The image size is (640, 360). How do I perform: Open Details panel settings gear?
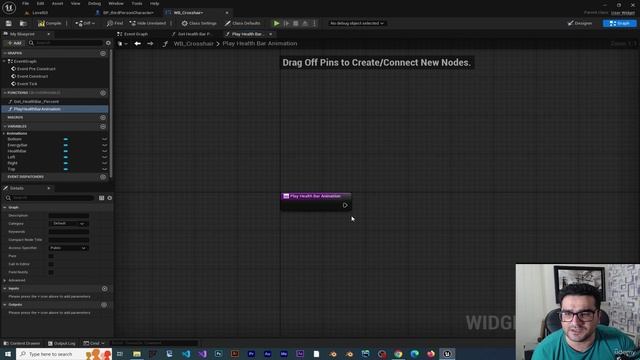click(109, 198)
